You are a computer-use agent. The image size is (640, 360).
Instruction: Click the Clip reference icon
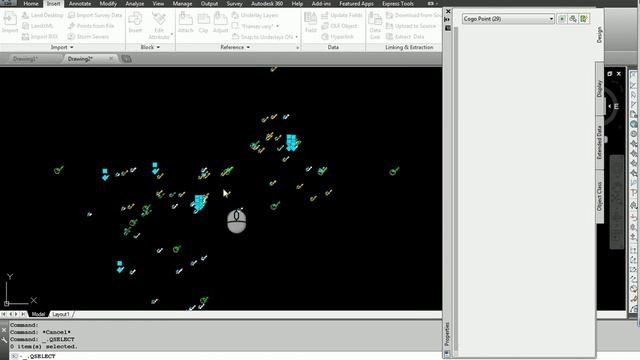click(x=203, y=23)
